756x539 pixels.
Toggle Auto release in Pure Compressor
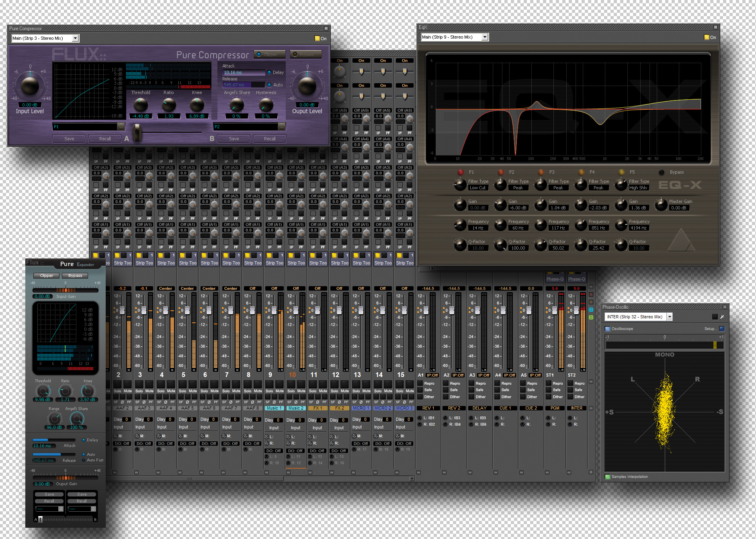click(x=269, y=85)
